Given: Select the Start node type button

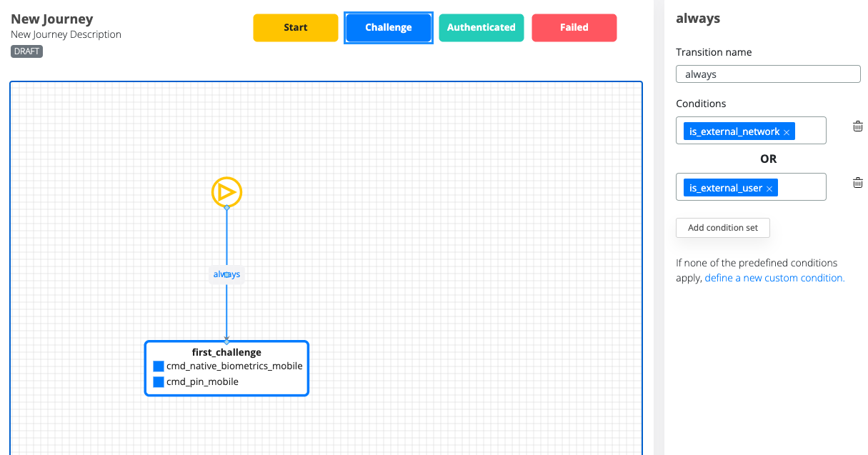Looking at the screenshot, I should (x=295, y=28).
